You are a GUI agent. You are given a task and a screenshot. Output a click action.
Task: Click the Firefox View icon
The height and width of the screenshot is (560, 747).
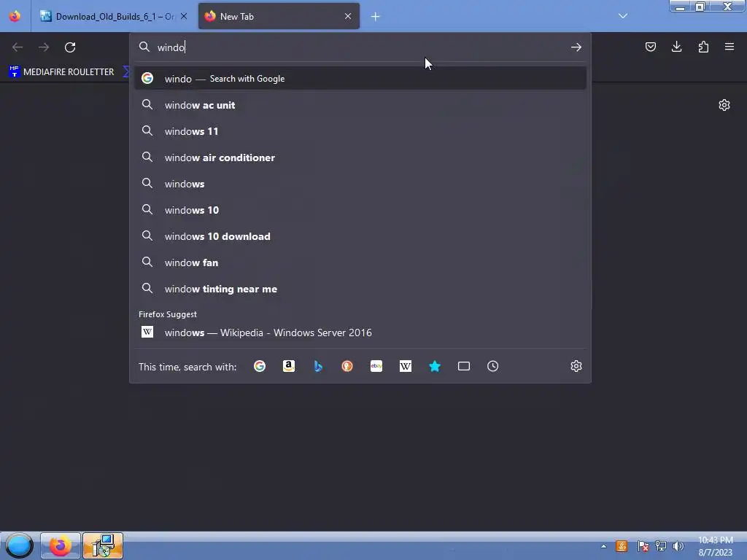click(15, 16)
